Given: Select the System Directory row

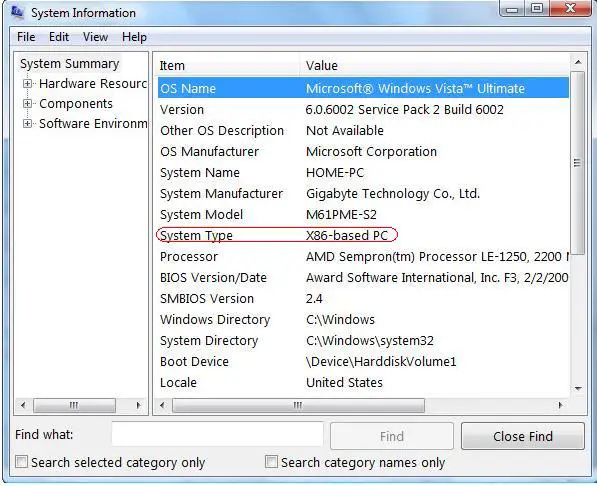Looking at the screenshot, I should click(363, 341).
